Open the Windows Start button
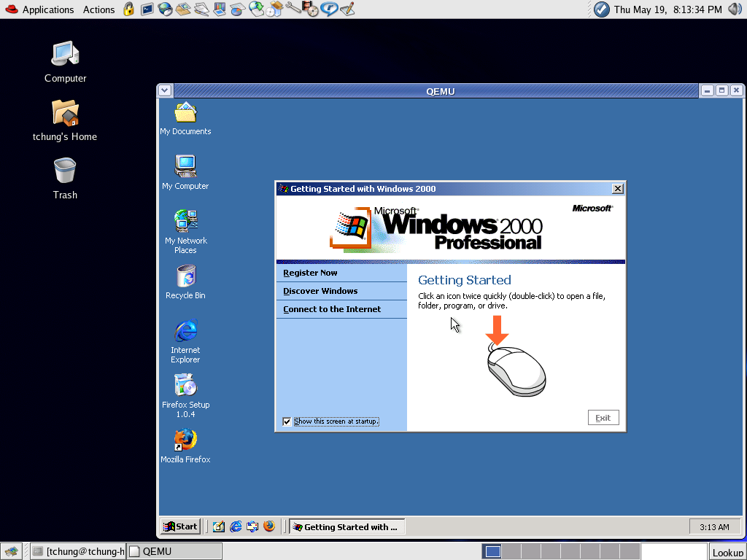Screen dimensions: 747x560 point(181,526)
